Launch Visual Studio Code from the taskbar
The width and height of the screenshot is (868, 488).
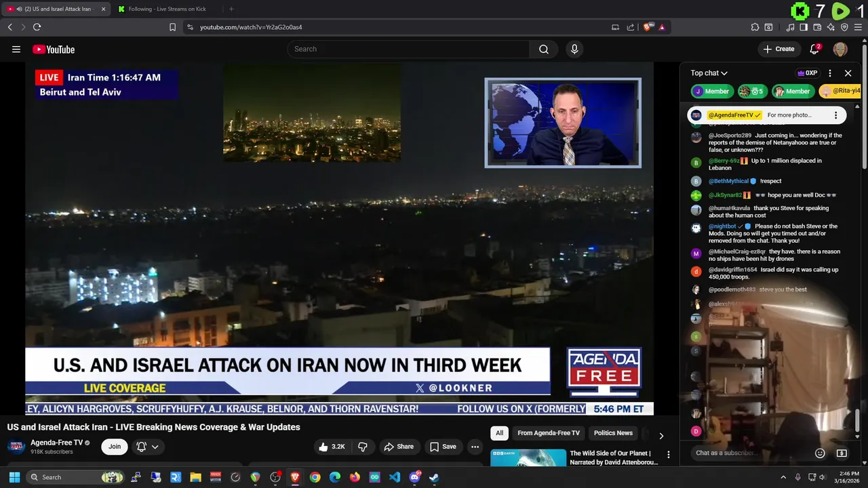tap(395, 477)
